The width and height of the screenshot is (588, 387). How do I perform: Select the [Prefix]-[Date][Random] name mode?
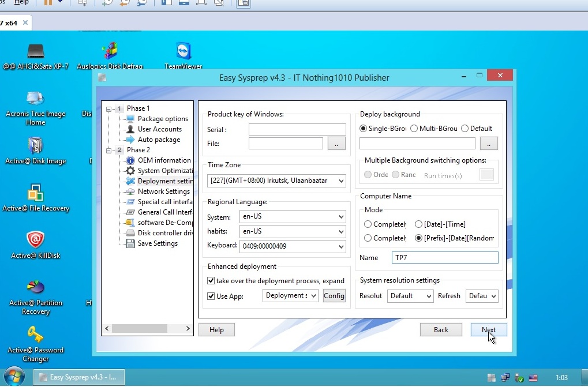point(418,238)
